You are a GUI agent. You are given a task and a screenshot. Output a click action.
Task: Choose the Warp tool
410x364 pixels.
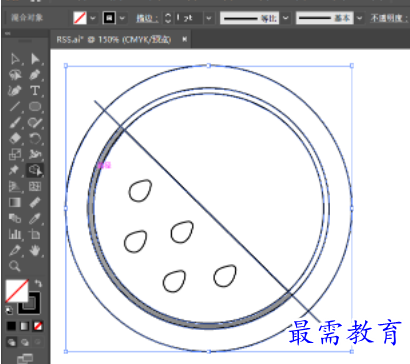click(x=35, y=154)
